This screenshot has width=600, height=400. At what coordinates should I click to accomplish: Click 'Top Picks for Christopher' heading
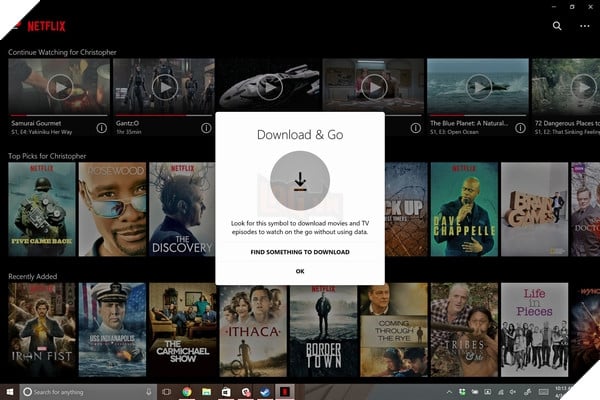47,156
